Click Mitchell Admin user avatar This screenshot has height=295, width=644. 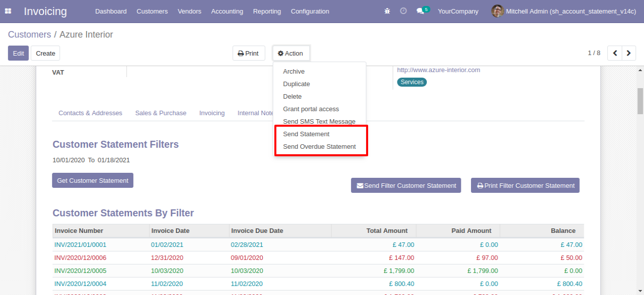[x=497, y=11]
